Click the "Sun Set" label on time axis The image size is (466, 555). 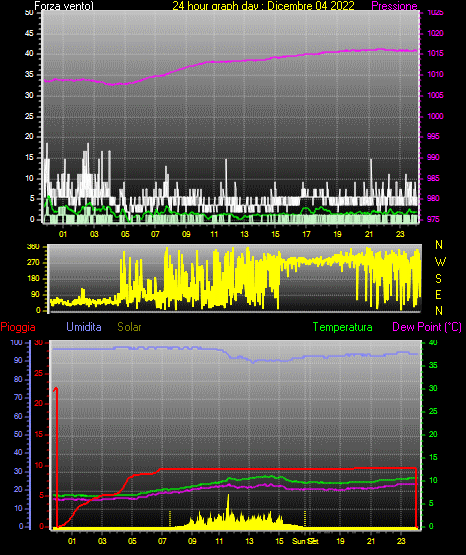pos(305,541)
